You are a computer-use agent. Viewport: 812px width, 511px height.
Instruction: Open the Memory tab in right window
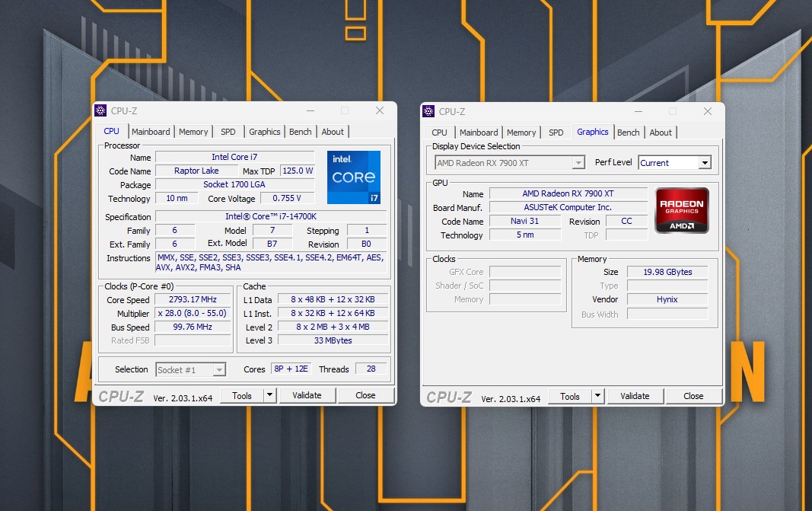pos(521,133)
